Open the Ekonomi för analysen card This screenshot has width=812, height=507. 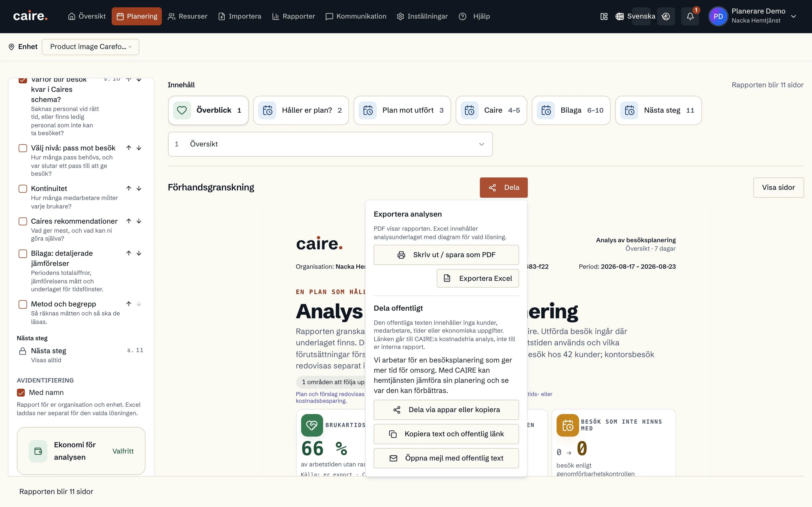(x=81, y=451)
